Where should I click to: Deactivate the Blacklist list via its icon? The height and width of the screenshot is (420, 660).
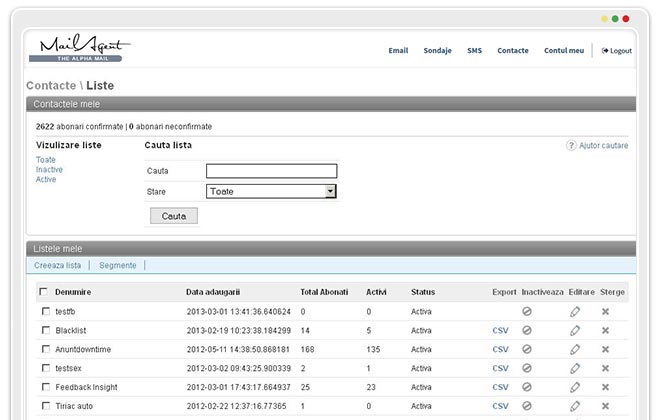point(527,330)
